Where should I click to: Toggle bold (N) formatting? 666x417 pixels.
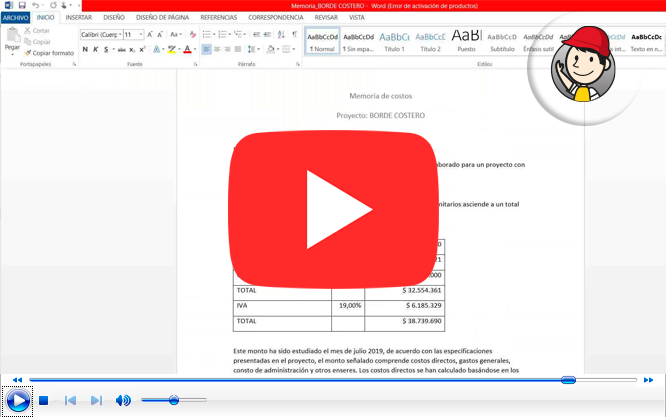click(85, 49)
